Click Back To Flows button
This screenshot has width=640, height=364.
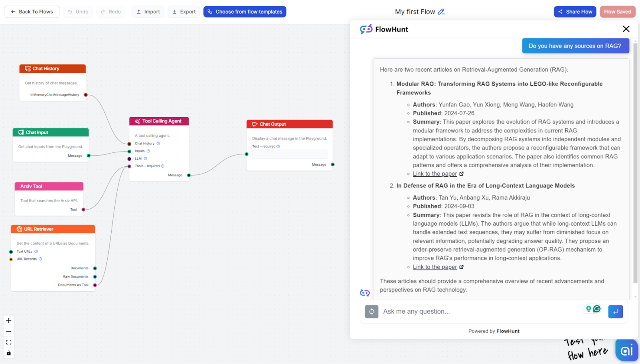click(32, 12)
